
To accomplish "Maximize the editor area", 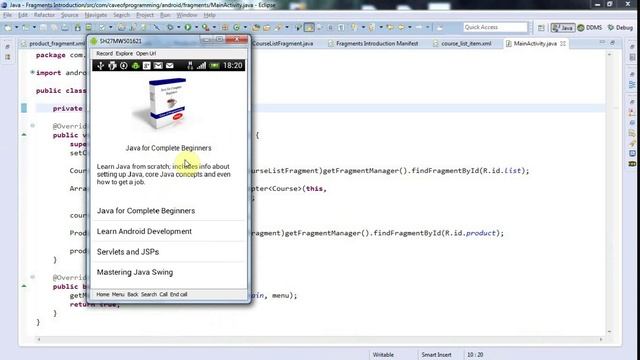I will [612, 42].
